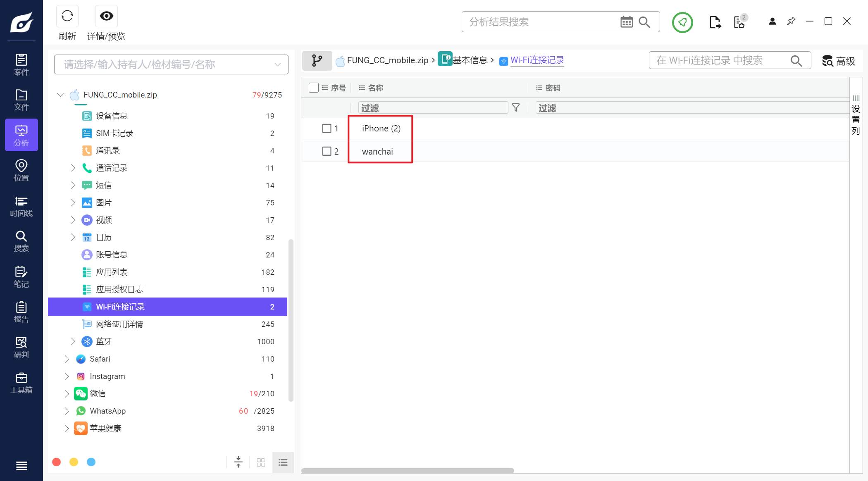This screenshot has width=868, height=481.
Task: Click the filter funnel icon in the name column
Action: tap(515, 108)
